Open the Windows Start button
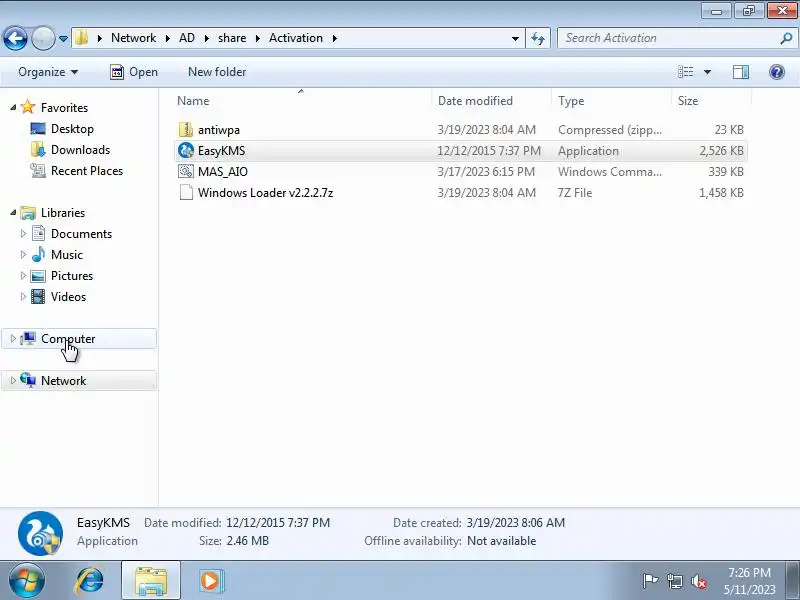 point(26,581)
